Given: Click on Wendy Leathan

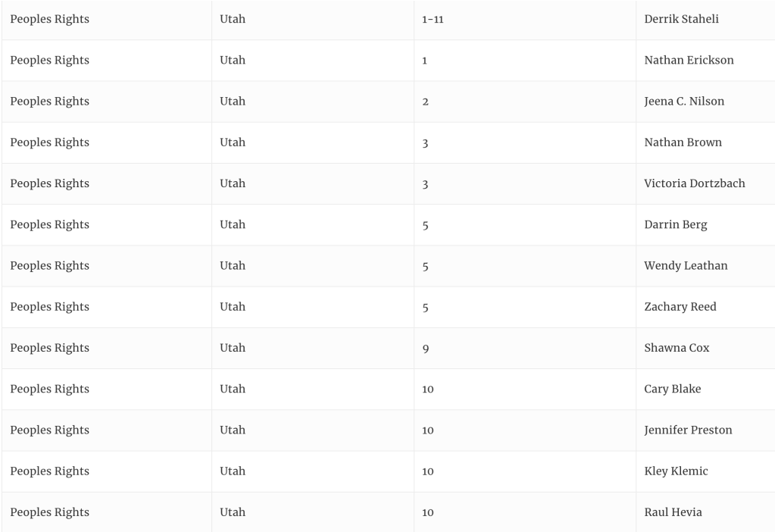Looking at the screenshot, I should click(685, 265).
